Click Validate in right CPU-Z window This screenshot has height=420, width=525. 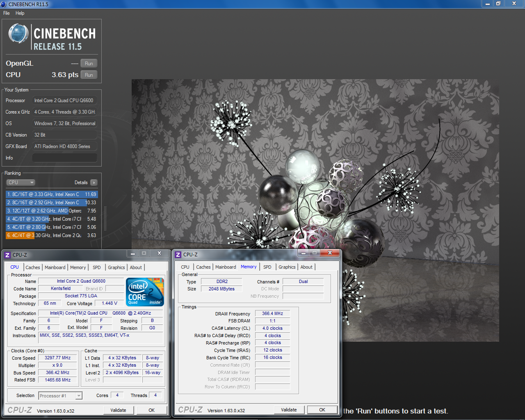point(289,410)
